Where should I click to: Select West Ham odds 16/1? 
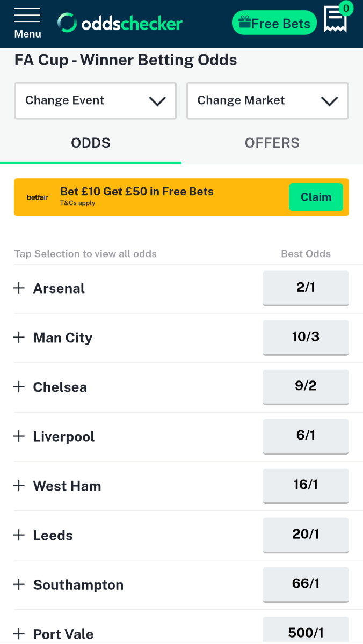click(306, 485)
